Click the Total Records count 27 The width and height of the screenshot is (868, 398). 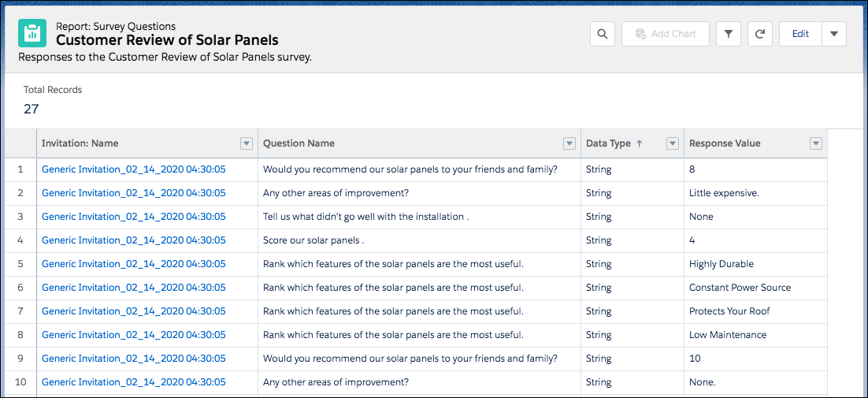point(31,109)
